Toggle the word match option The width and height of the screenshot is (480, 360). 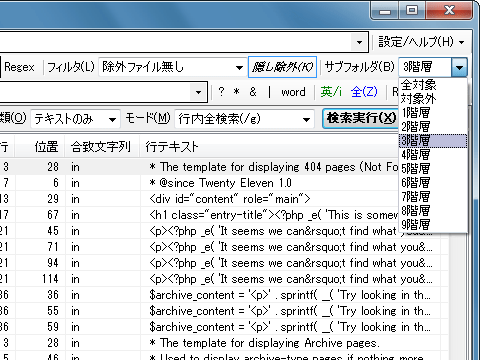(x=293, y=92)
